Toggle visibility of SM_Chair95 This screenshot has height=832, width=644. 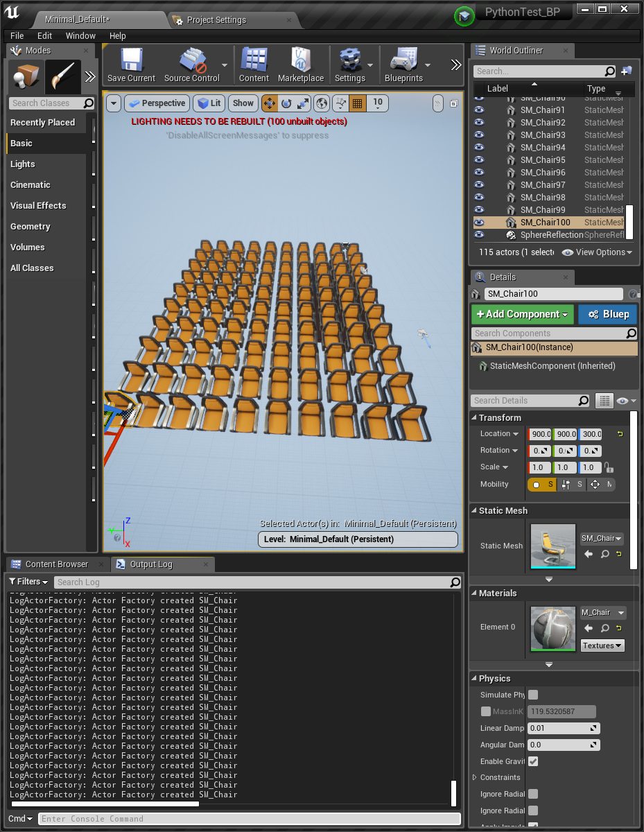click(x=479, y=160)
